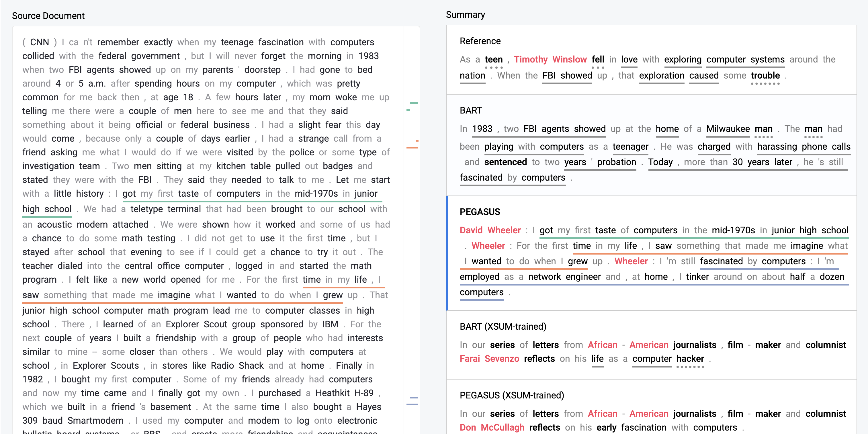Click red name 'David' in PEGASUS summary

(x=471, y=230)
